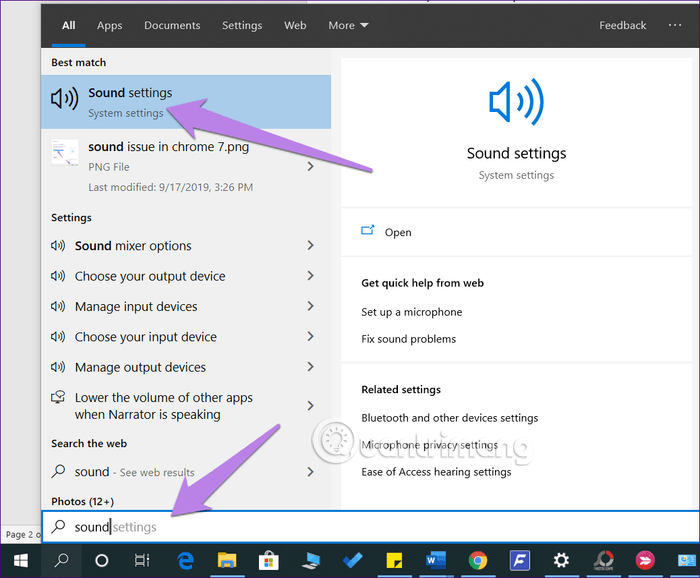Open Microphone privacy settings link
The height and width of the screenshot is (578, 700).
tap(429, 445)
